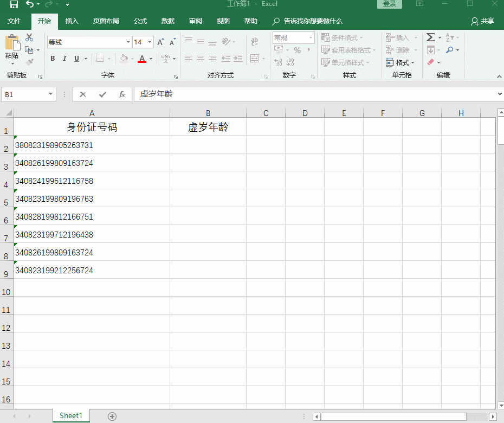The height and width of the screenshot is (423, 504).
Task: Click the decrease decimal icon
Action: click(290, 62)
